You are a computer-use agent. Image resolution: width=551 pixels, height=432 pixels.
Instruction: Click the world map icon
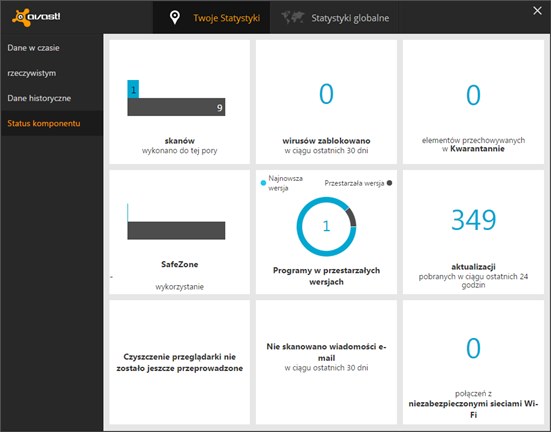[292, 17]
